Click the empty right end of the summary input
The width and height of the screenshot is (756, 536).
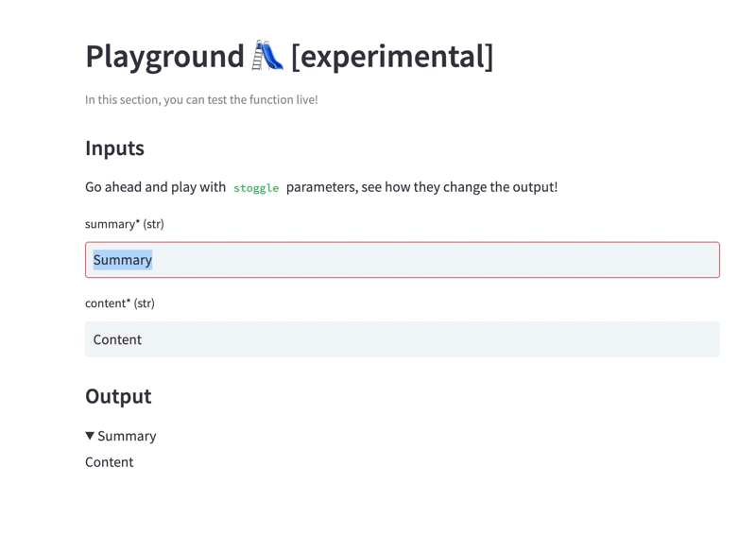(x=661, y=260)
